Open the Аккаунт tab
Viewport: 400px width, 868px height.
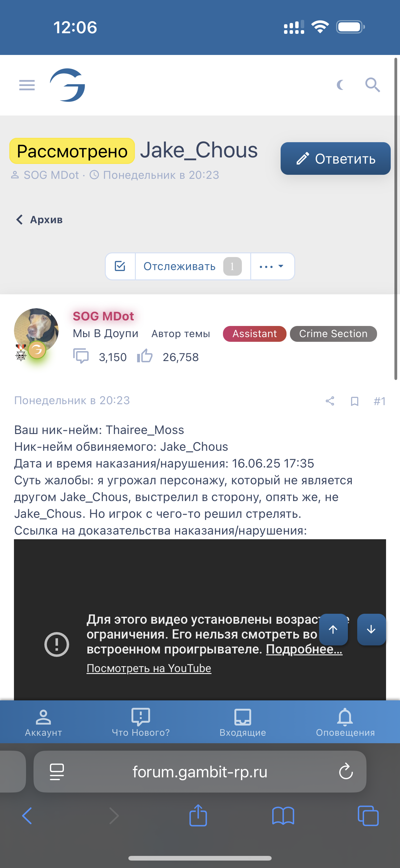[43, 722]
